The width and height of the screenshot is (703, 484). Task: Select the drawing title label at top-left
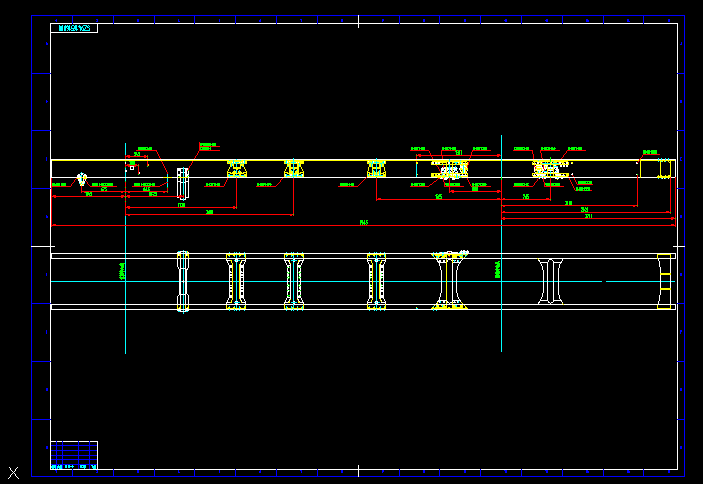[74, 29]
